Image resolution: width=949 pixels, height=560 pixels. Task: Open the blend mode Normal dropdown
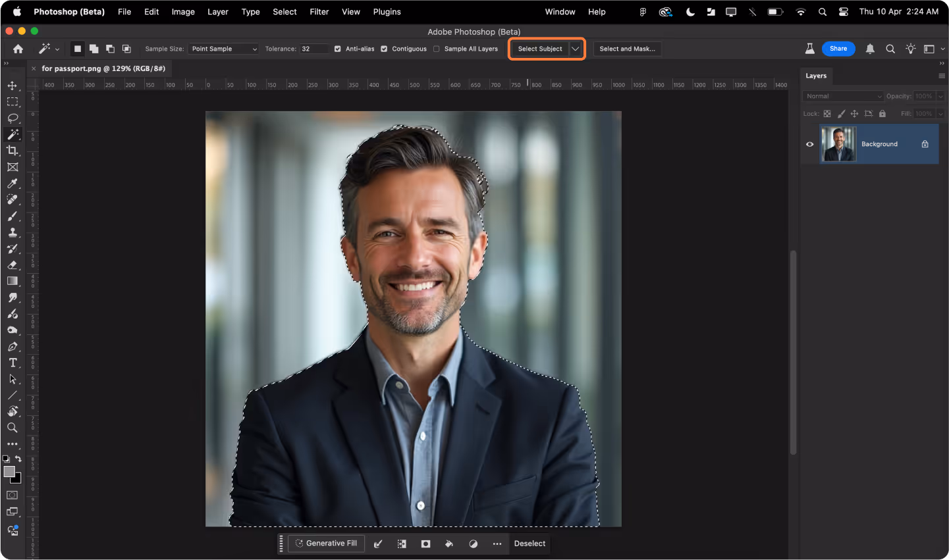pyautogui.click(x=842, y=96)
